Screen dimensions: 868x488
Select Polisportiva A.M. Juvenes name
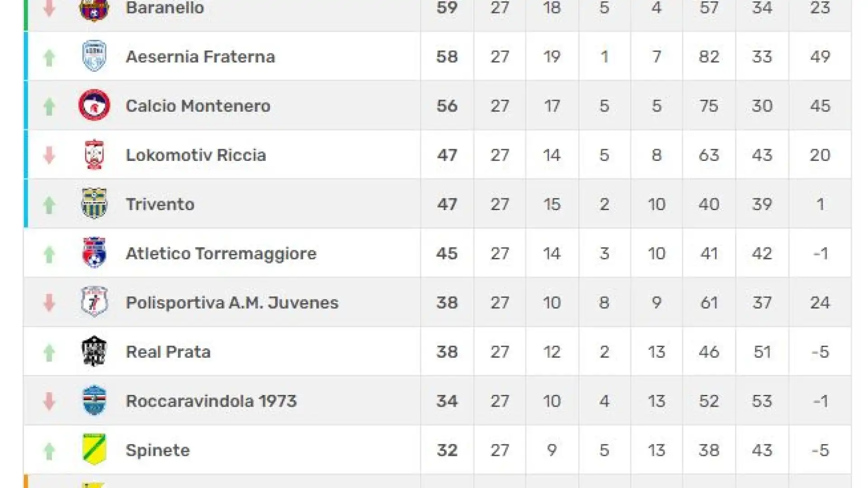point(232,302)
